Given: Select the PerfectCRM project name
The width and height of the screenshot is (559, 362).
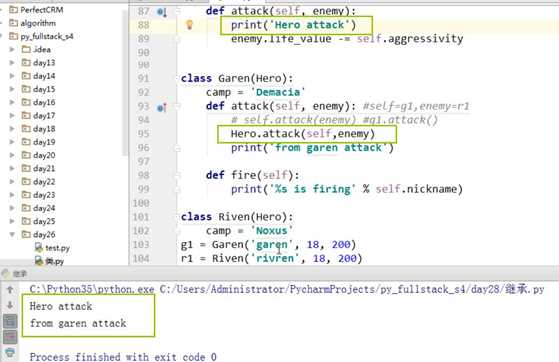Looking at the screenshot, I should click(42, 10).
